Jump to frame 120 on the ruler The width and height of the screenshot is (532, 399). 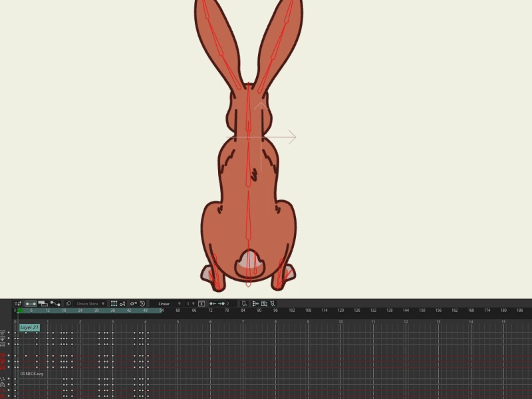(340, 311)
